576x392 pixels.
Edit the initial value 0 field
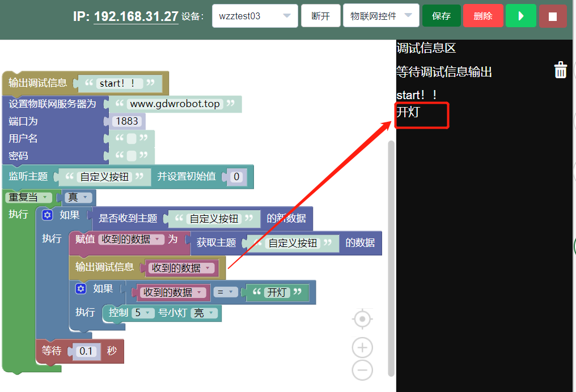click(x=236, y=177)
